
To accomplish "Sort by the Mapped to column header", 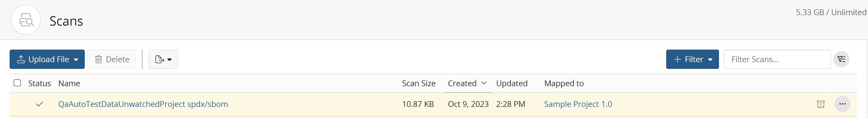I will click(564, 83).
